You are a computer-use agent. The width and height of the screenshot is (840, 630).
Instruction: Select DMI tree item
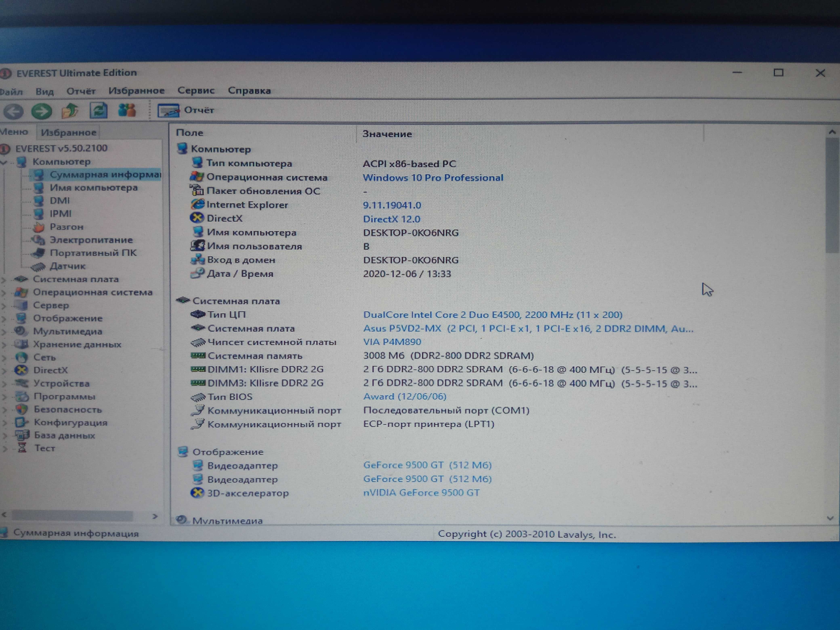coord(60,201)
